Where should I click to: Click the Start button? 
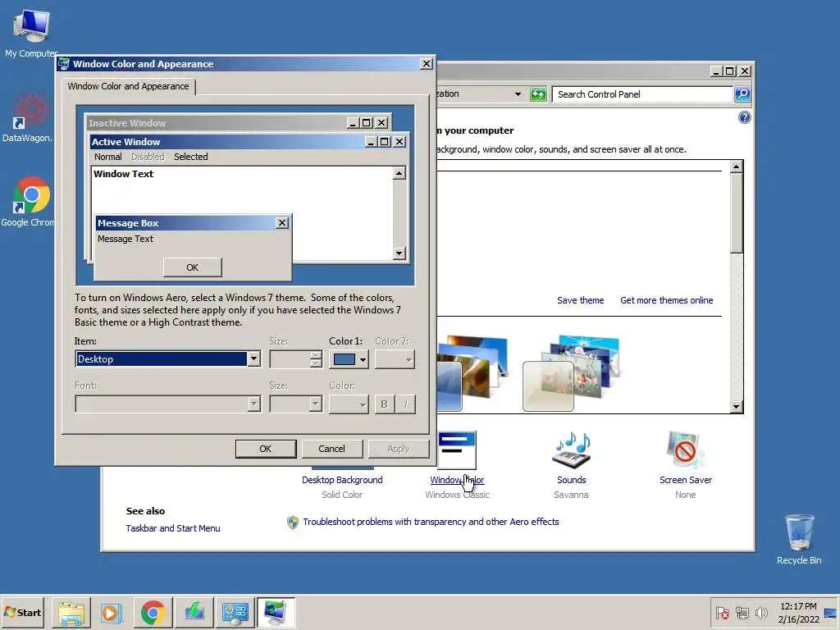(x=22, y=612)
